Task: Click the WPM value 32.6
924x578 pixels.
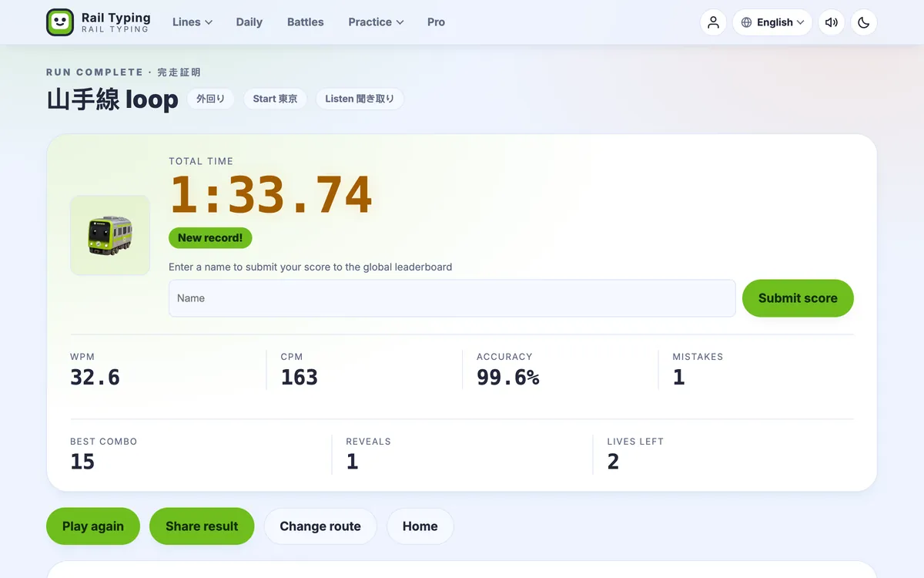Action: point(95,377)
